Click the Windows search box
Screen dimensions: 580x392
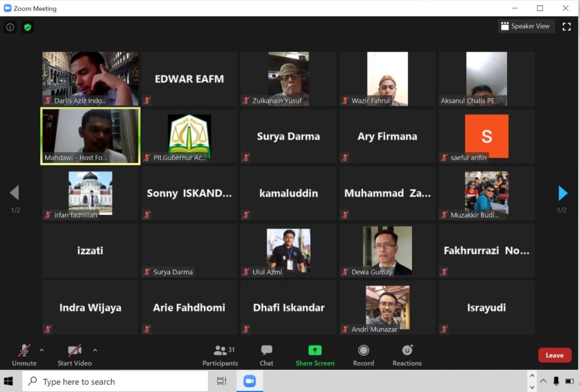coord(115,381)
